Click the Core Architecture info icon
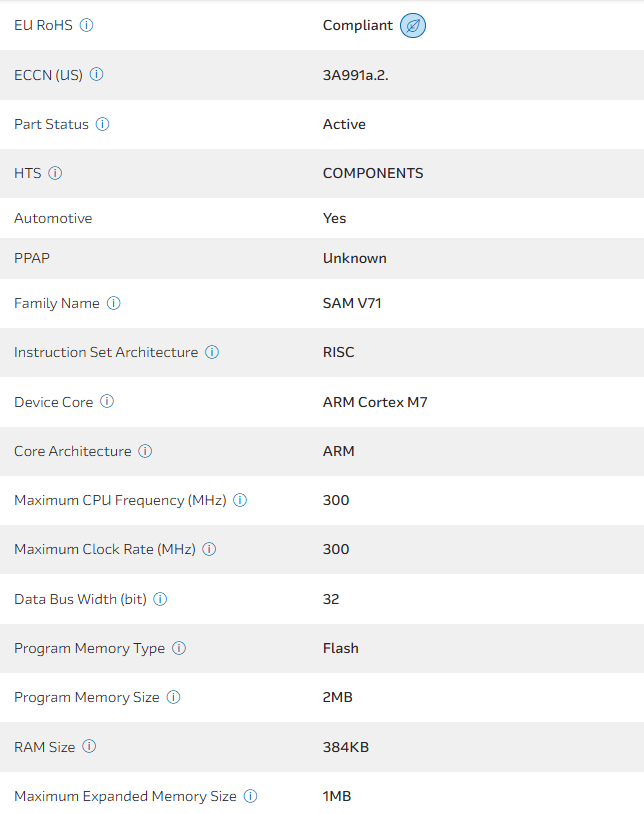Image resolution: width=644 pixels, height=814 pixels. point(145,451)
